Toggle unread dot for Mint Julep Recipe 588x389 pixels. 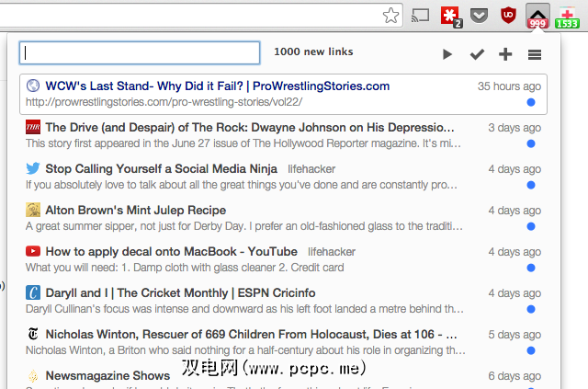[531, 226]
